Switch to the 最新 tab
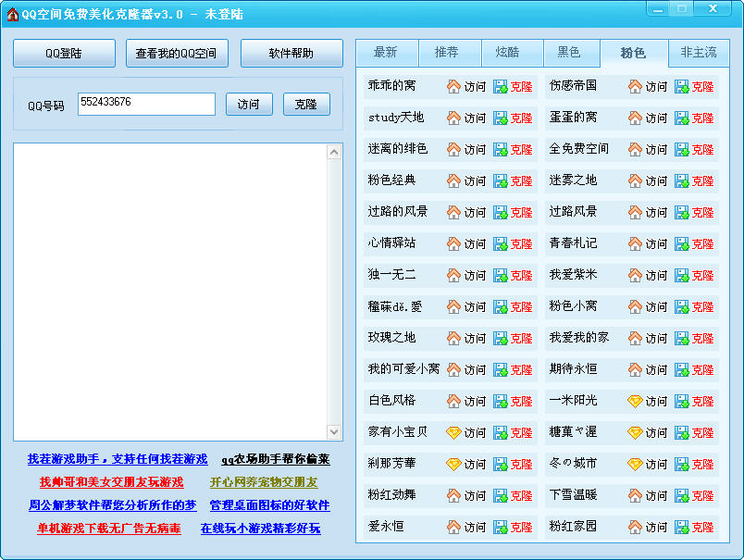 tap(386, 53)
